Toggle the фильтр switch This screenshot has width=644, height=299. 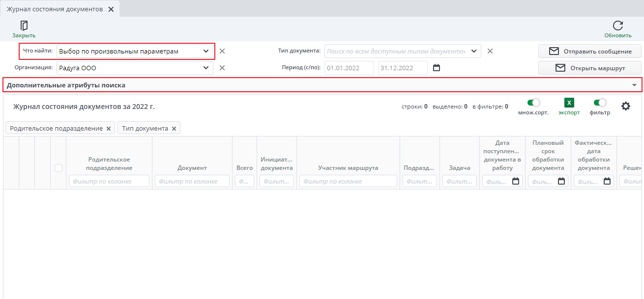[599, 103]
